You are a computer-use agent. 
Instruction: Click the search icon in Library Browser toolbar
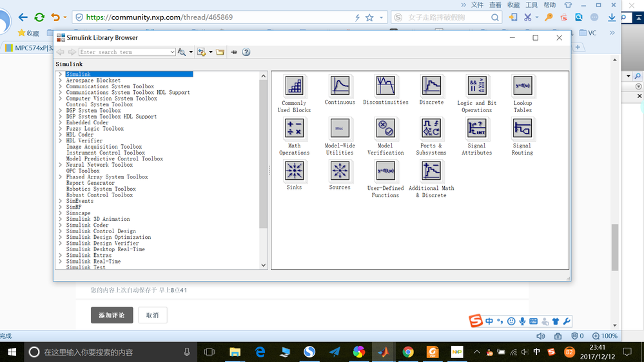[x=182, y=52]
